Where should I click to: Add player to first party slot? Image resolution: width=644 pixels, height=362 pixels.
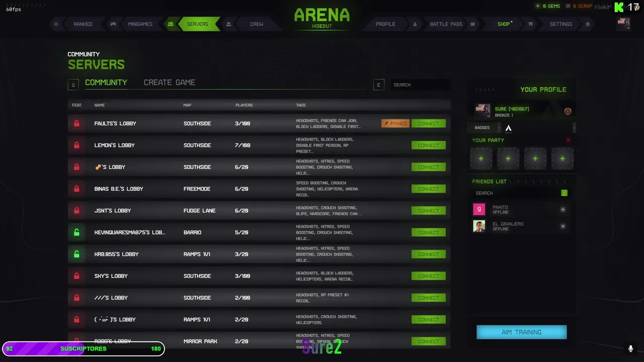click(x=481, y=159)
